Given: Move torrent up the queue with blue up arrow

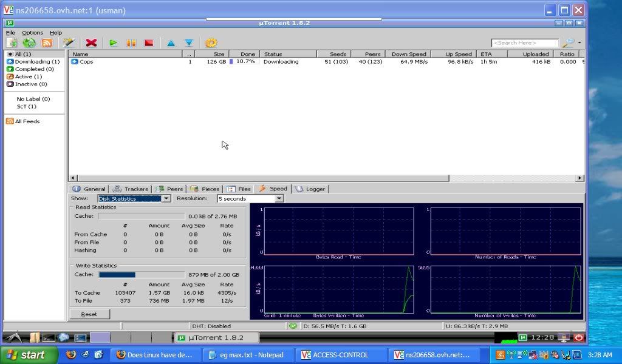Looking at the screenshot, I should 171,43.
